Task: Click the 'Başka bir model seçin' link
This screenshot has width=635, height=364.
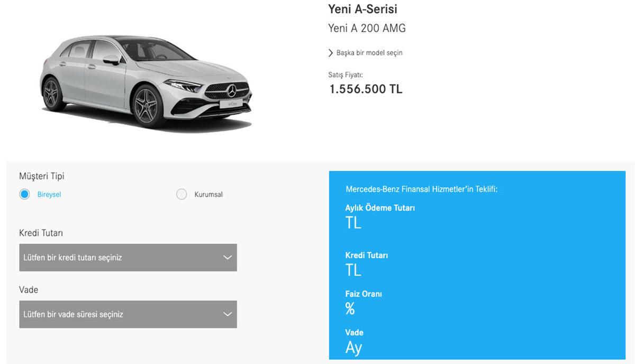Action: pyautogui.click(x=369, y=52)
